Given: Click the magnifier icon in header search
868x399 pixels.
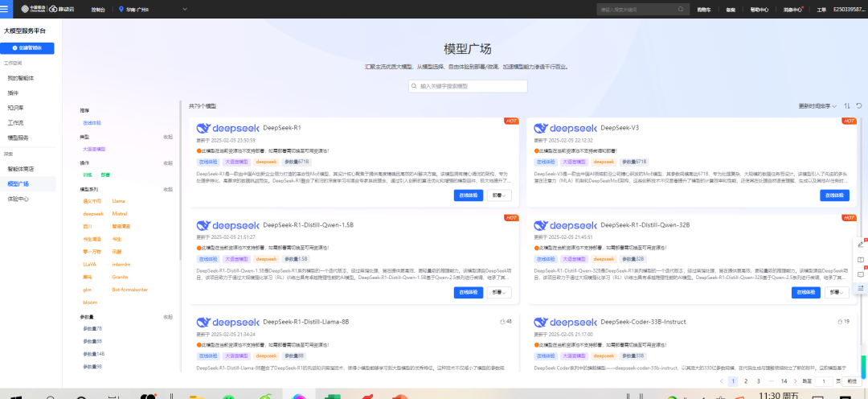Looking at the screenshot, I should (x=681, y=10).
